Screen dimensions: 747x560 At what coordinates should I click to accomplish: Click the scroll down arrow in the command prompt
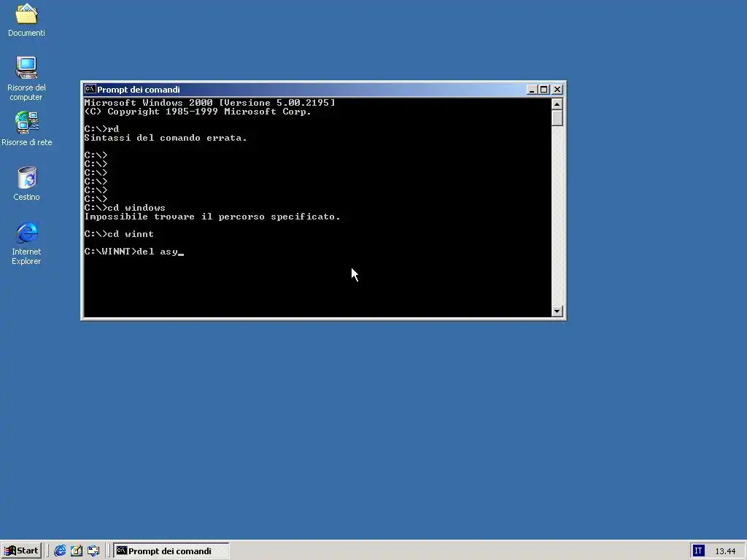coord(557,311)
